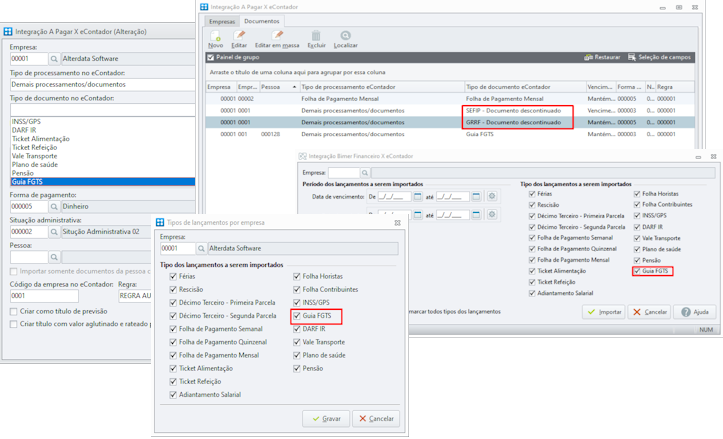Click Forma de pagamento code field
723x439 pixels.
[x=29, y=206]
